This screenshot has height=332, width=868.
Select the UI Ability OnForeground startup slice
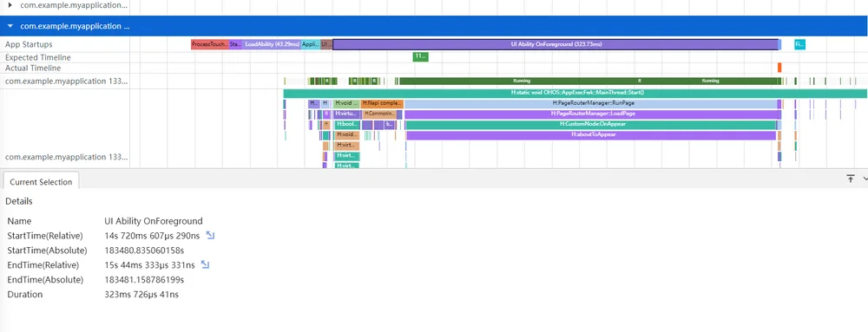(x=556, y=44)
